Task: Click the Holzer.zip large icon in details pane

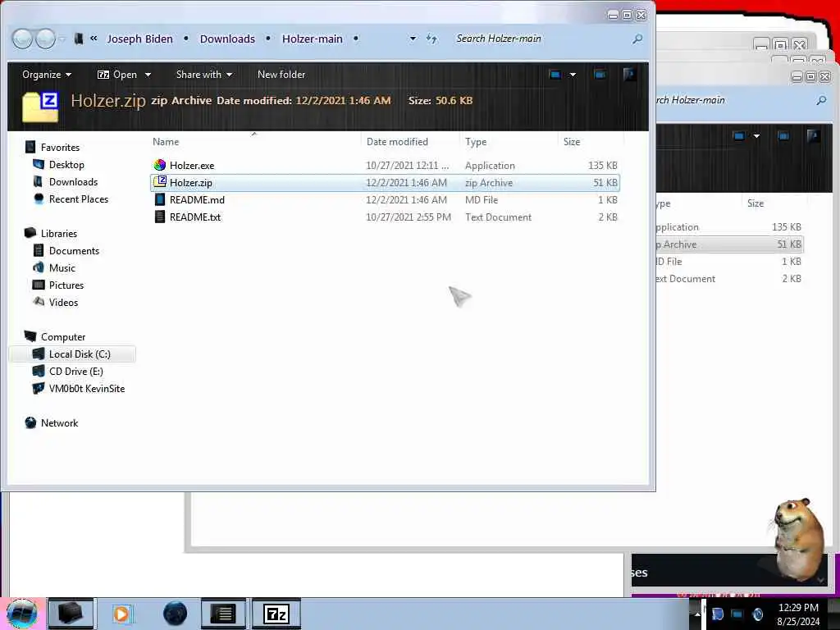Action: (x=41, y=106)
